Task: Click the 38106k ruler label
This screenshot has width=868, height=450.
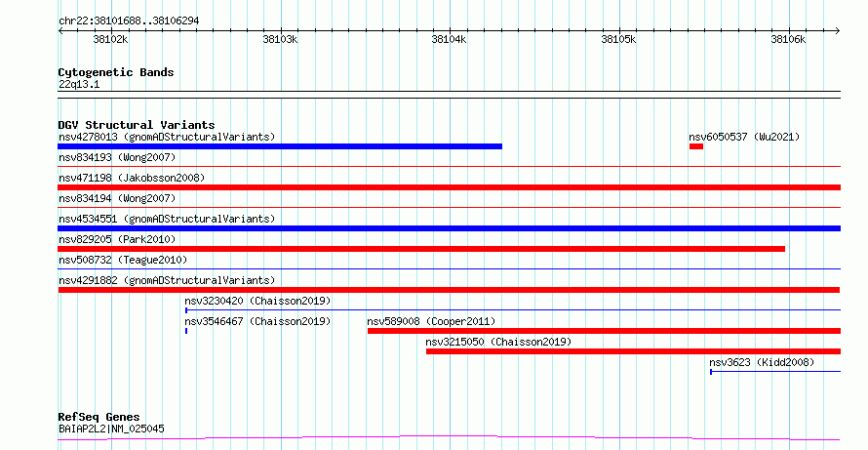Action: [x=789, y=39]
